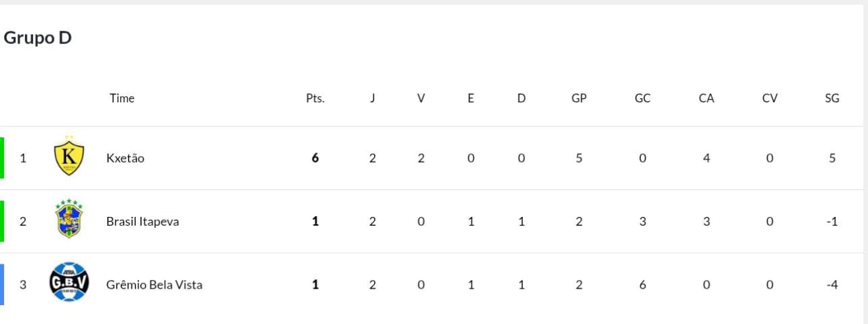Image resolution: width=868 pixels, height=324 pixels.
Task: Click Kxetão's 6 points value
Action: [x=315, y=158]
